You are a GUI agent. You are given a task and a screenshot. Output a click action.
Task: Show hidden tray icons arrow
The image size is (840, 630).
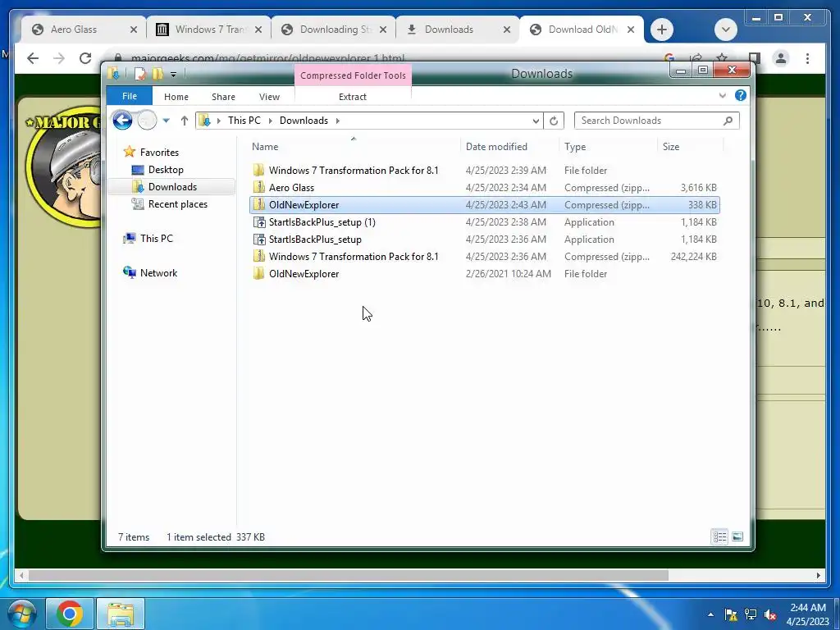(710, 614)
